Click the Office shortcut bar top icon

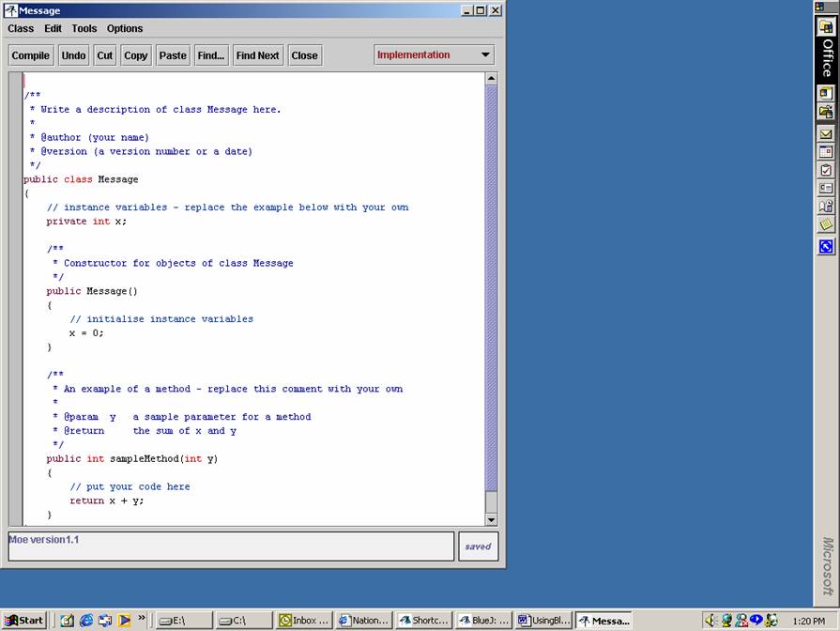(x=819, y=7)
